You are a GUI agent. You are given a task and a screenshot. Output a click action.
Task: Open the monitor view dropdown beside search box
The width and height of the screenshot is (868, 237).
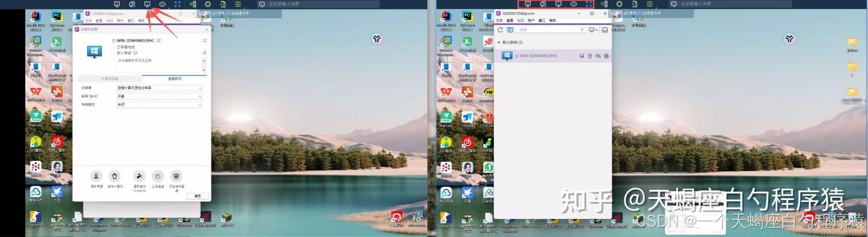(x=594, y=30)
